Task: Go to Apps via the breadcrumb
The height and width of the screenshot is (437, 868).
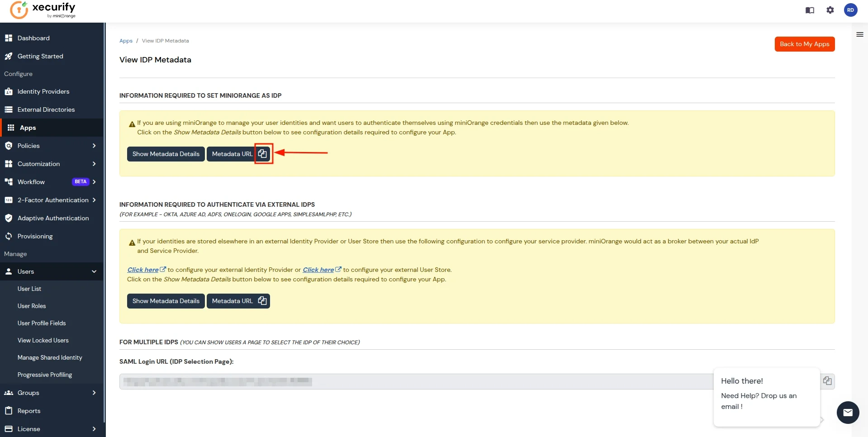Action: click(126, 41)
